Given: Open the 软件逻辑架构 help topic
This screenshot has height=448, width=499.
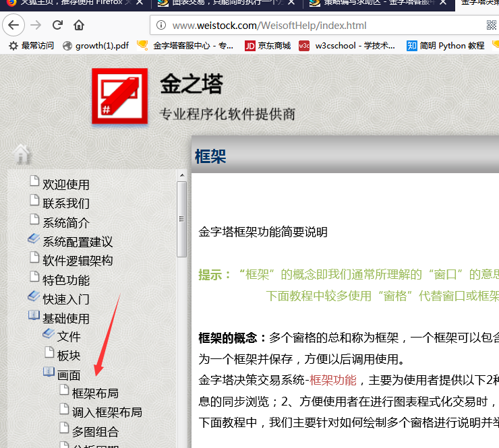Looking at the screenshot, I should point(78,261).
